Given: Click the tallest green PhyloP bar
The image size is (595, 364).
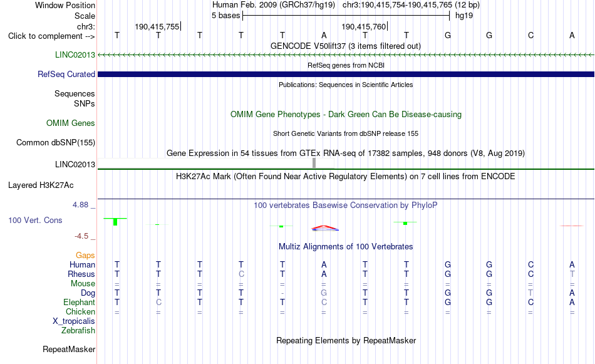Looking at the screenshot, I should 115,222.
